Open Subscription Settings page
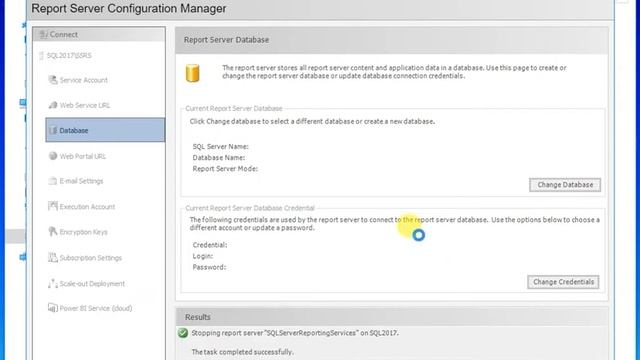 point(91,258)
